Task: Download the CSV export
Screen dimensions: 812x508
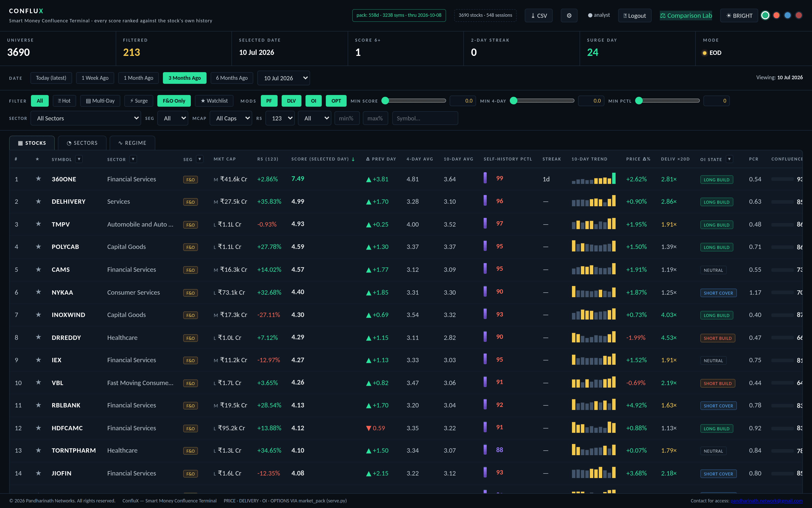Action: 538,15
